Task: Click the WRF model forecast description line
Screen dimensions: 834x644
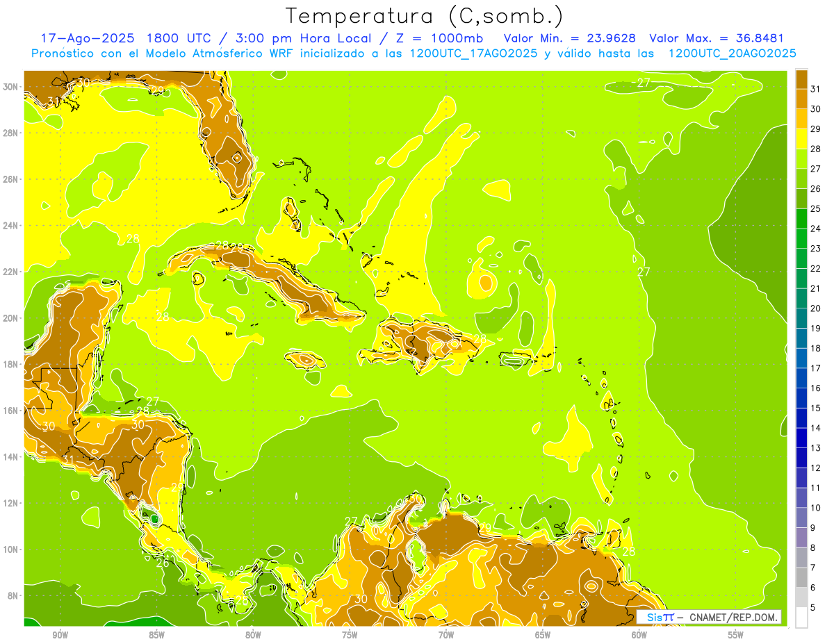Action: click(414, 53)
